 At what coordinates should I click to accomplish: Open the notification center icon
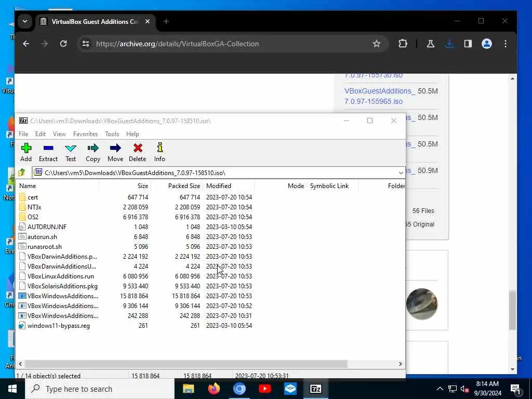[x=515, y=389]
